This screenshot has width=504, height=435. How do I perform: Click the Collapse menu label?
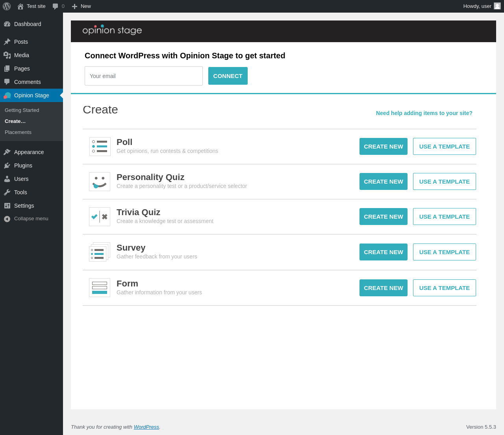31,219
